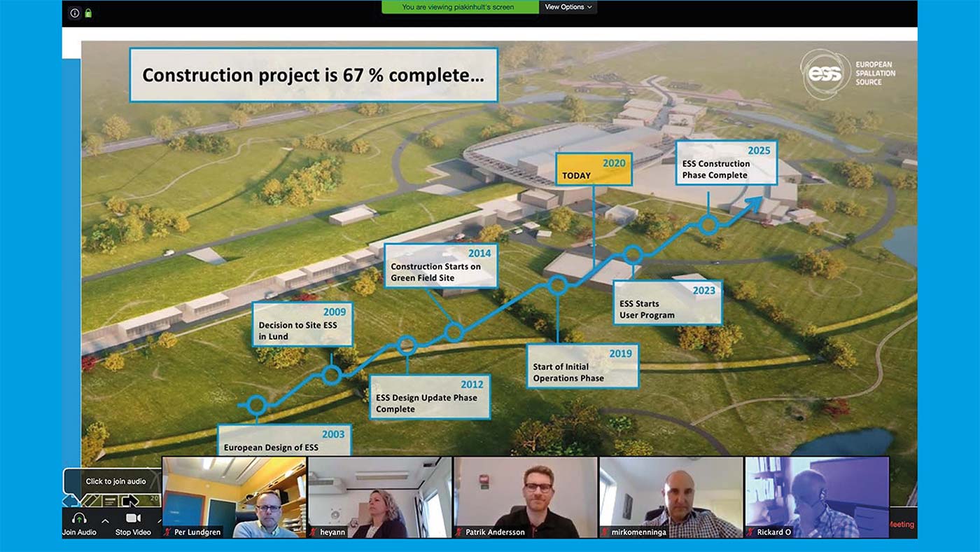Select heyann's video thumbnail
Image resolution: width=980 pixels, height=552 pixels.
pyautogui.click(x=379, y=492)
